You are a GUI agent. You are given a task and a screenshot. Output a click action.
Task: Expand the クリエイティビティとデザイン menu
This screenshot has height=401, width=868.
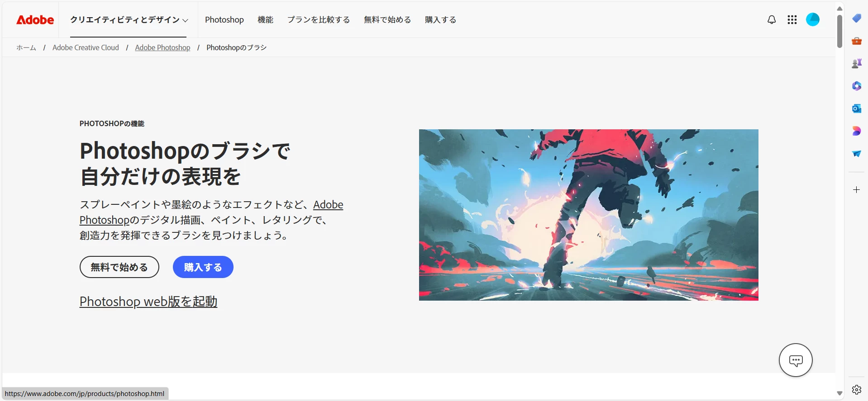click(129, 20)
